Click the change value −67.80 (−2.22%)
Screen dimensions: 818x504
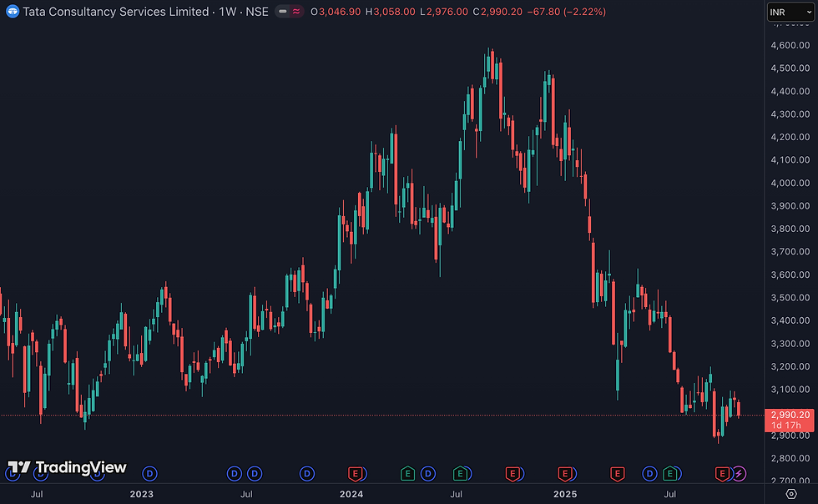tap(567, 12)
